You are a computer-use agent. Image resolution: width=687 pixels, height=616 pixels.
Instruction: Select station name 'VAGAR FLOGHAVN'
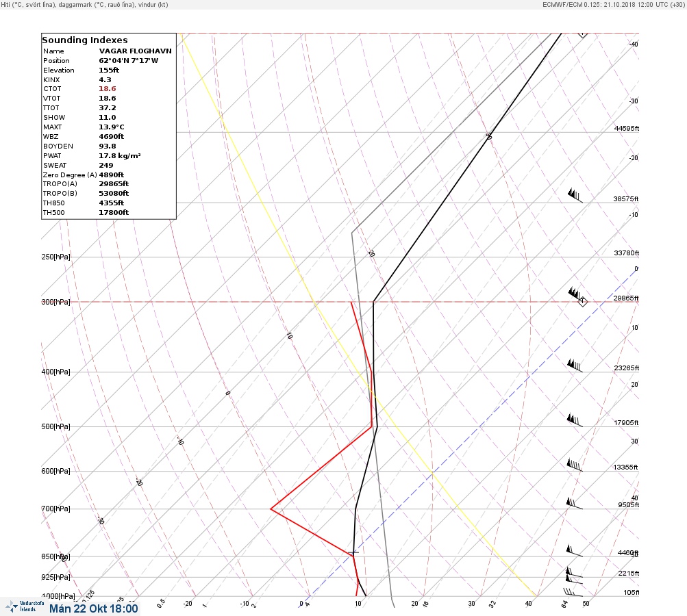pyautogui.click(x=135, y=51)
